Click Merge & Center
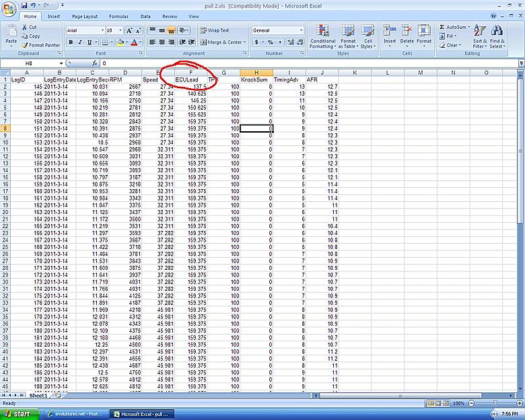525x420 pixels. tap(221, 42)
